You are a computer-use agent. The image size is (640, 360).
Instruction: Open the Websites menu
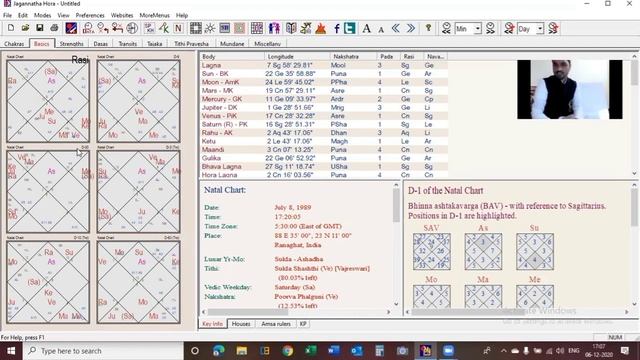(122, 15)
